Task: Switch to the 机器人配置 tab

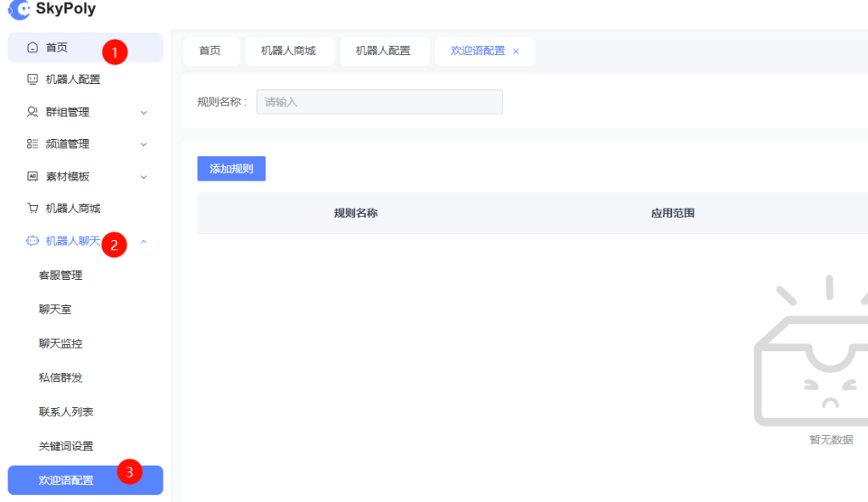Action: click(382, 51)
